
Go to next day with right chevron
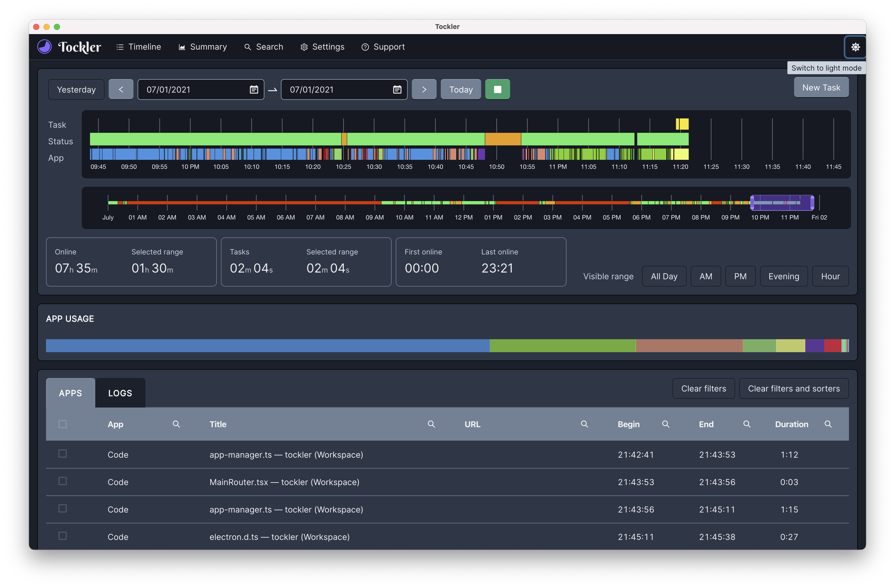[x=424, y=89]
